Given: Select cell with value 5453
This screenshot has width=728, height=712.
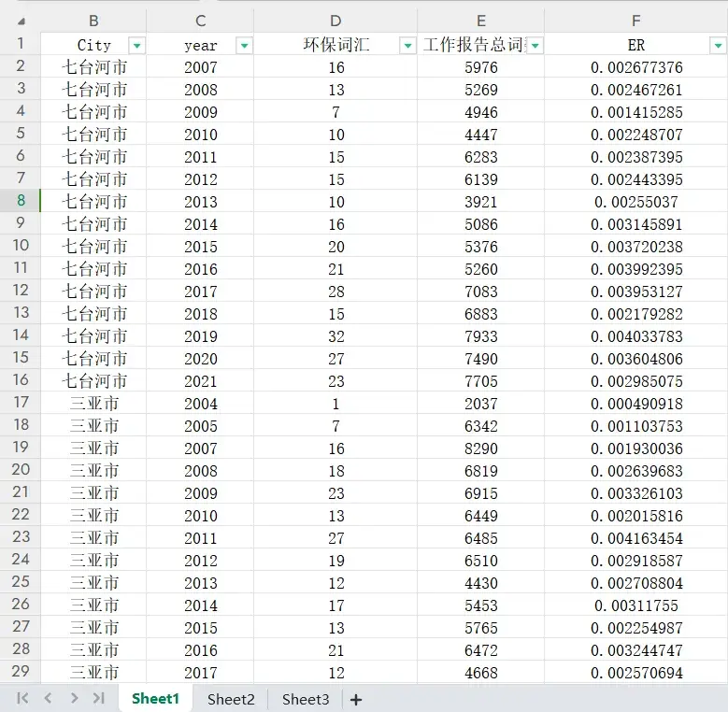Looking at the screenshot, I should [x=481, y=605].
